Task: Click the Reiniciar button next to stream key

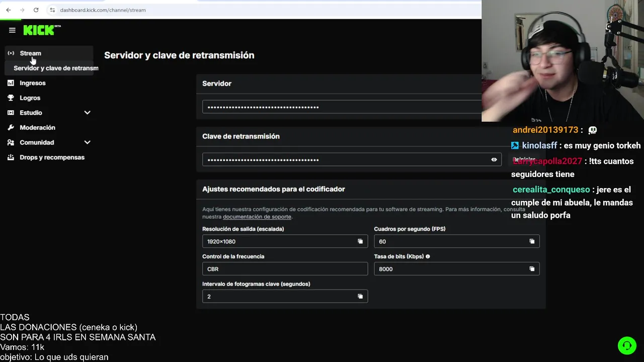Action: coord(524,160)
